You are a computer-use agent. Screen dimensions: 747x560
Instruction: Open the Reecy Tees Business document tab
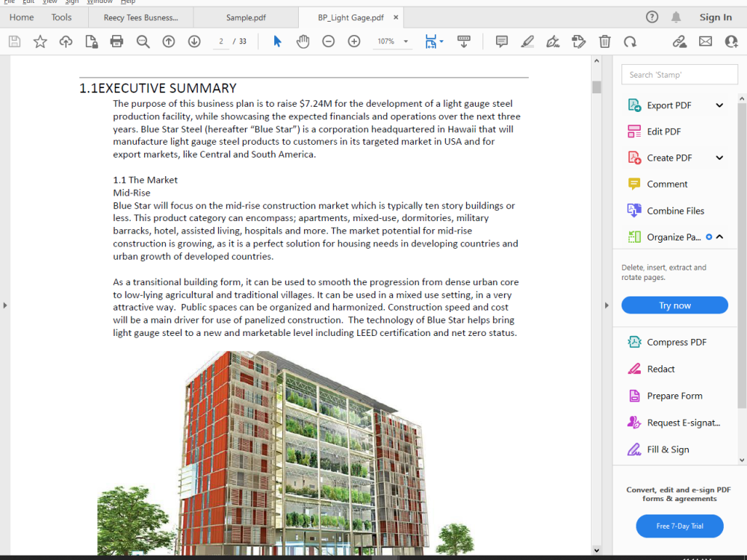[141, 18]
